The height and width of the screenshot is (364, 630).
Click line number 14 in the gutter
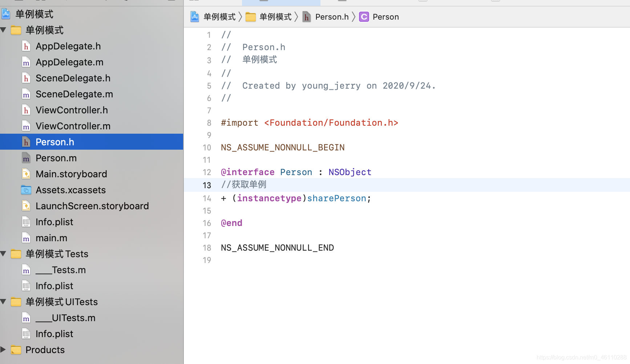(x=207, y=198)
